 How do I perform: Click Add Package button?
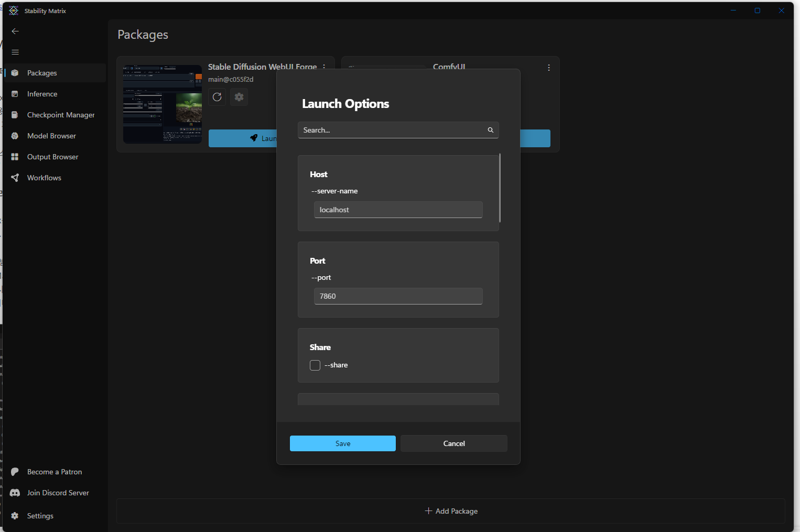[451, 511]
